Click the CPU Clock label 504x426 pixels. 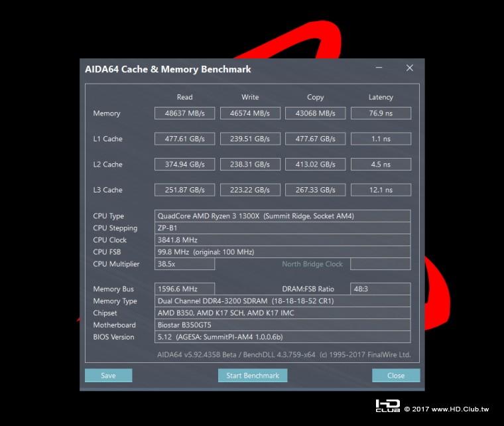pos(109,240)
